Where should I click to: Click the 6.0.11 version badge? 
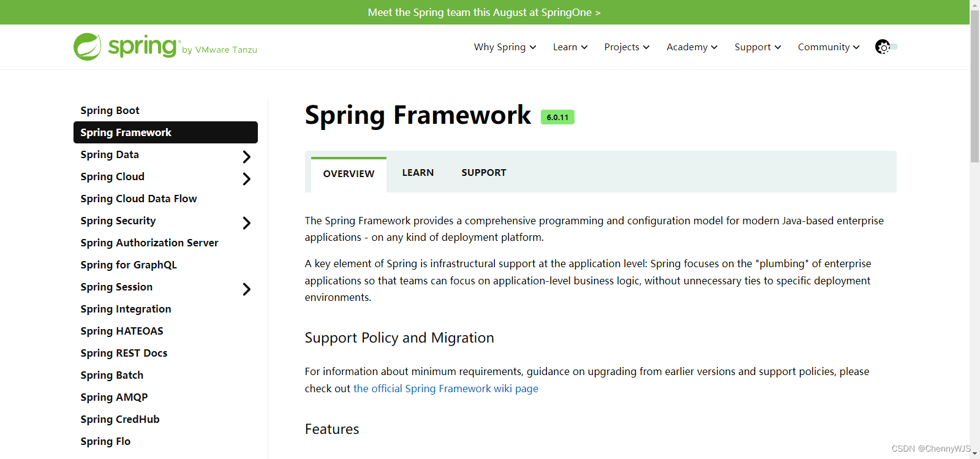557,117
